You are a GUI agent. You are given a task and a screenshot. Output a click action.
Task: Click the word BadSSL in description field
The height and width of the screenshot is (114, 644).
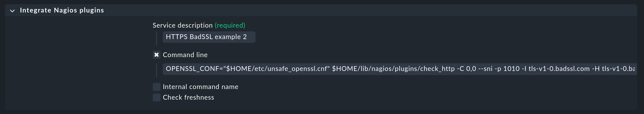pos(201,37)
